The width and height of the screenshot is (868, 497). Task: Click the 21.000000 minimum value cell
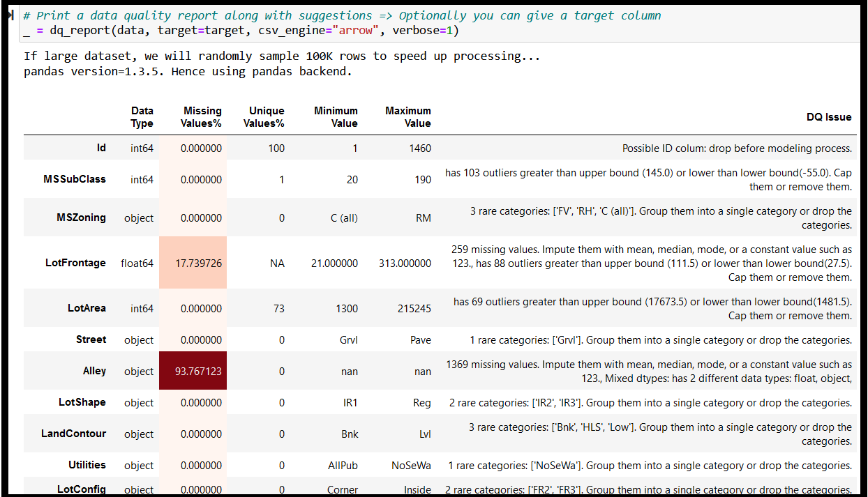pyautogui.click(x=335, y=263)
